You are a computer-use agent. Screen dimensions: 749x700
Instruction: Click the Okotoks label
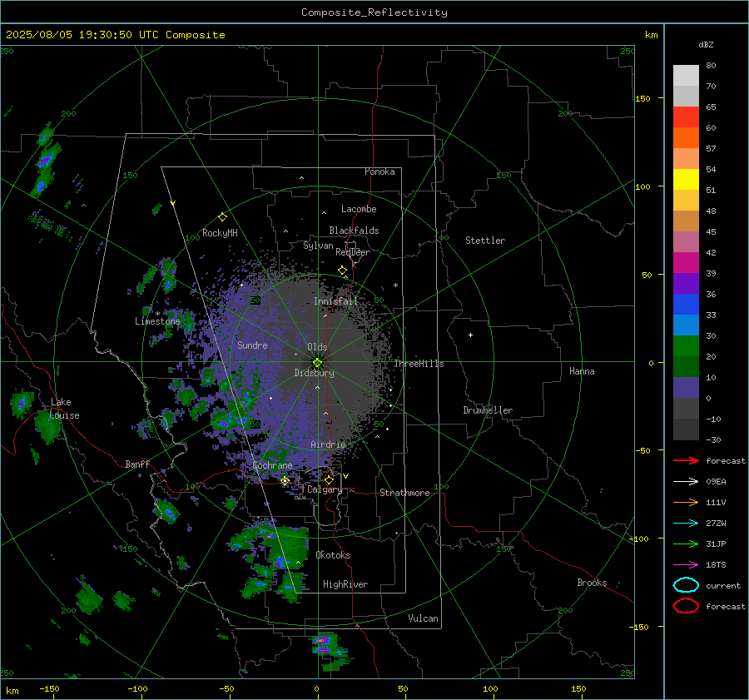[333, 555]
